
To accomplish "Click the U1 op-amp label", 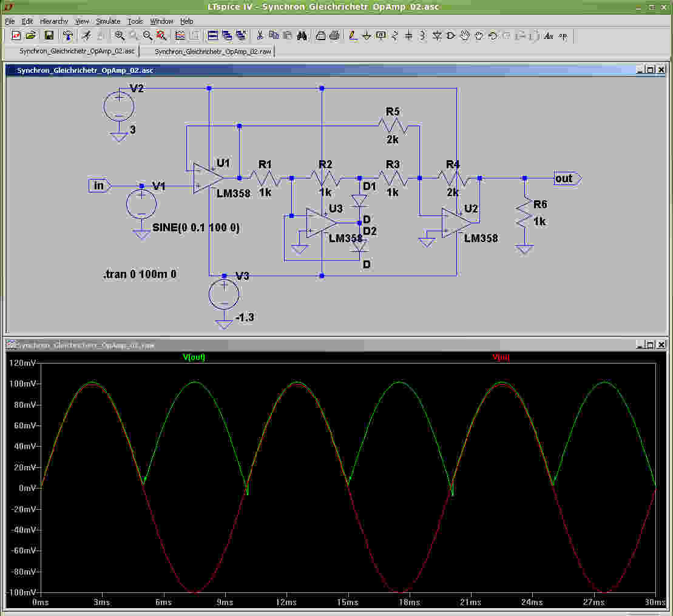I will (223, 163).
